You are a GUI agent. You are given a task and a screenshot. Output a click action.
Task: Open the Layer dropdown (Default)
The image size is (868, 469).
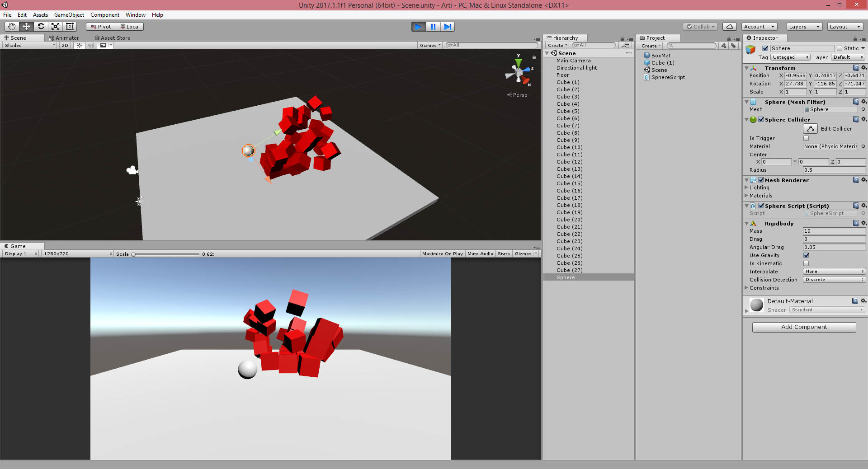[x=848, y=57]
